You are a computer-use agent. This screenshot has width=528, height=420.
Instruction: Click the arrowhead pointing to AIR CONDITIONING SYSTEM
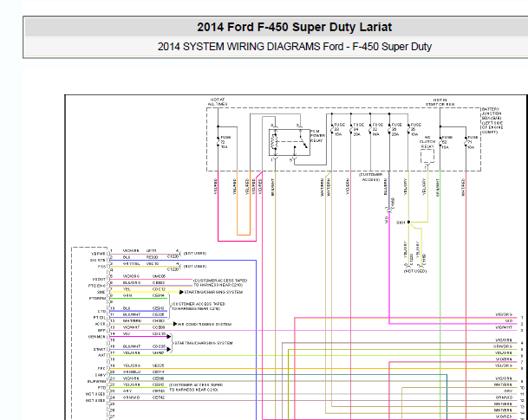click(x=175, y=324)
